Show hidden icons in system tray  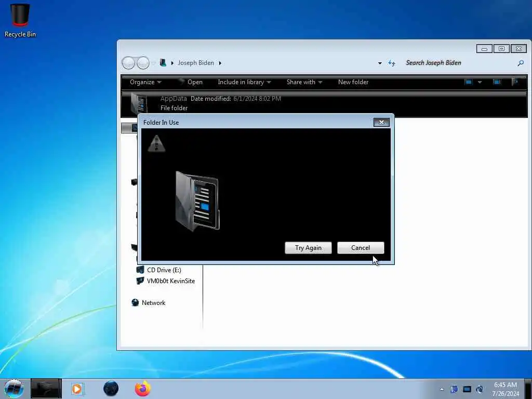coord(442,389)
